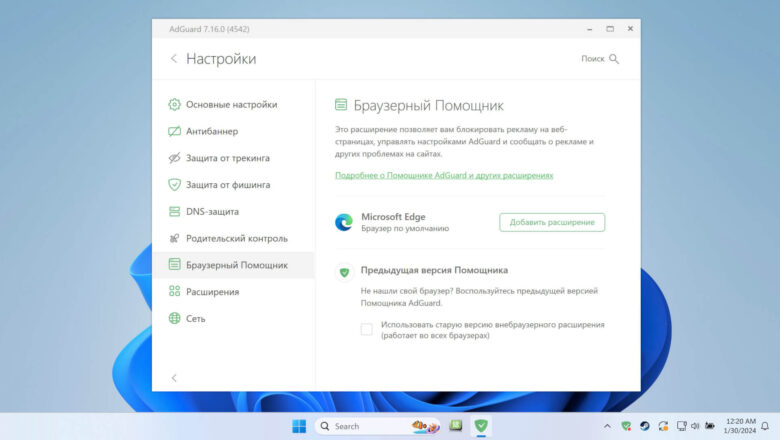Click the crossed eye tracking protection icon
This screenshot has height=440, width=780.
pos(174,158)
